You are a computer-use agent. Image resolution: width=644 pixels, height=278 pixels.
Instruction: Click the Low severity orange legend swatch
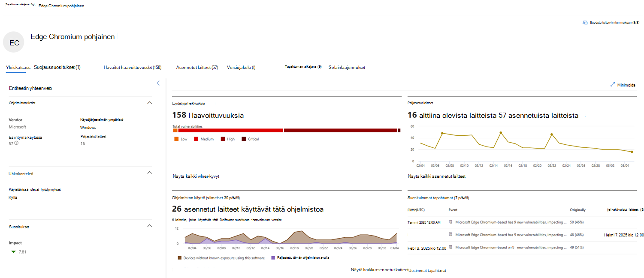coord(176,139)
